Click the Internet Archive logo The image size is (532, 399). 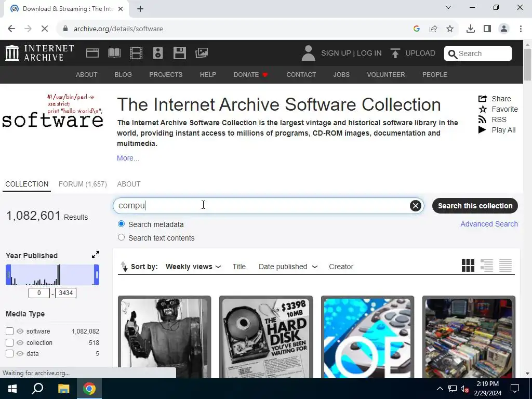[39, 53]
